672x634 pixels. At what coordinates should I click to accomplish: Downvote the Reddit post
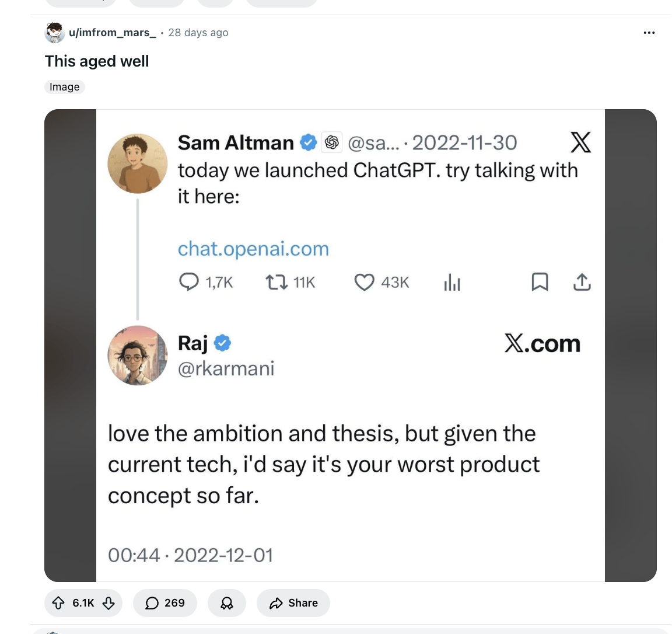tap(108, 603)
